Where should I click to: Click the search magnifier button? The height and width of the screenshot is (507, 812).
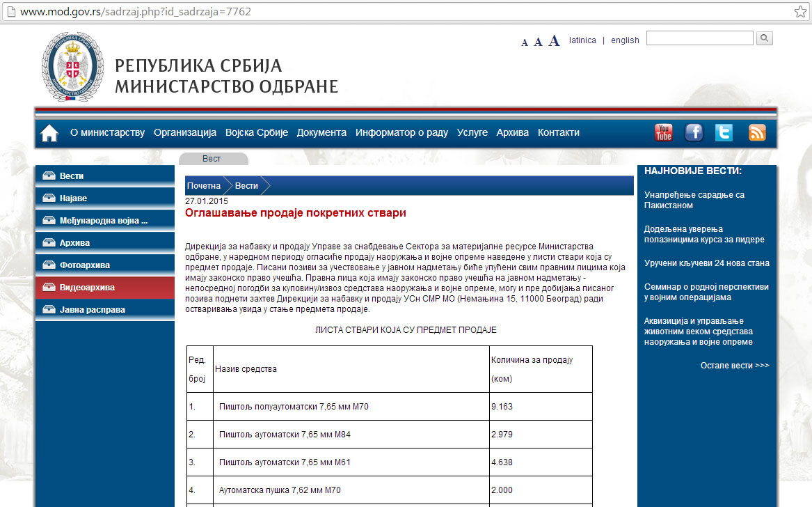(765, 38)
